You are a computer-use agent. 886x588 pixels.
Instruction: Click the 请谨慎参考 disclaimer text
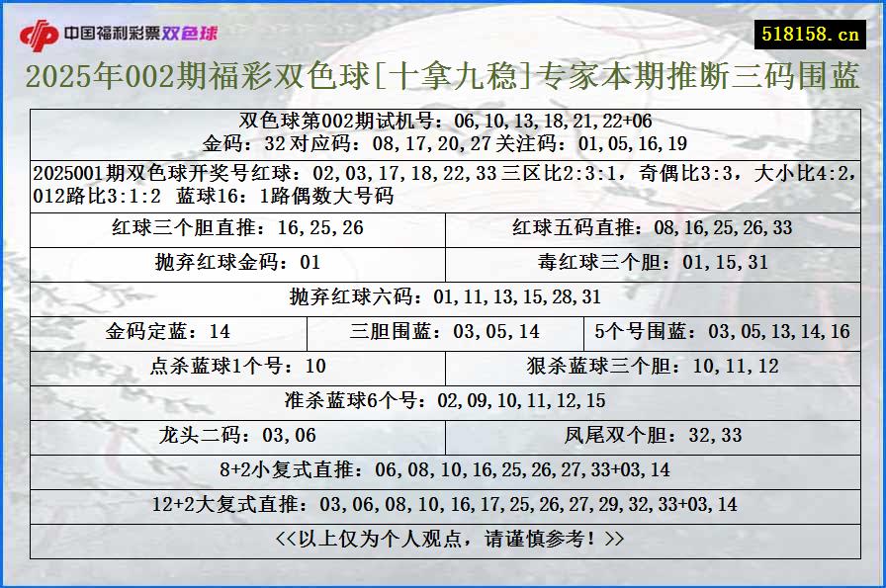443,542
